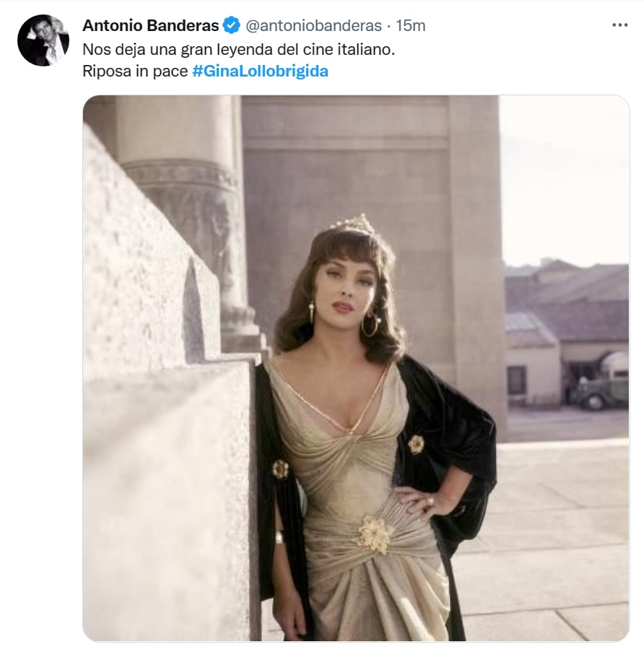Open Antonio Banderas's round profile avatar

tap(43, 40)
